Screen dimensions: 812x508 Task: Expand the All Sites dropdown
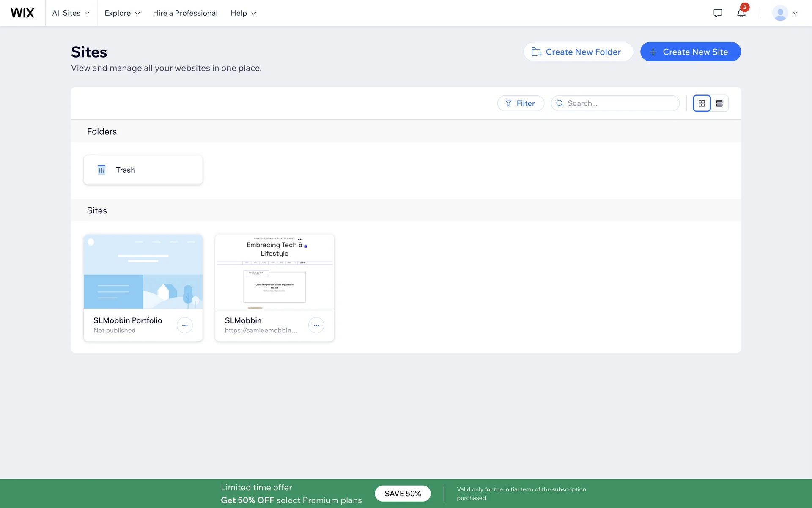tap(71, 13)
